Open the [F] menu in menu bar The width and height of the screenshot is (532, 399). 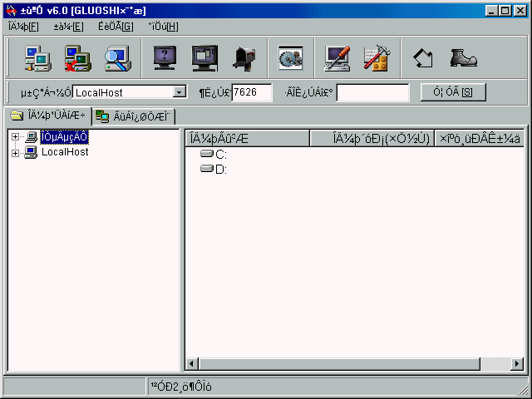coord(23,27)
